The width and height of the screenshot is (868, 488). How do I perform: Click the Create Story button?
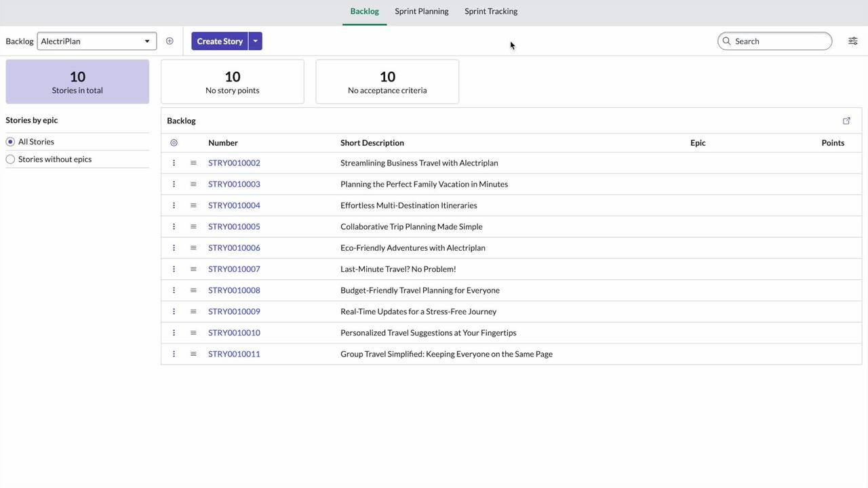(220, 41)
